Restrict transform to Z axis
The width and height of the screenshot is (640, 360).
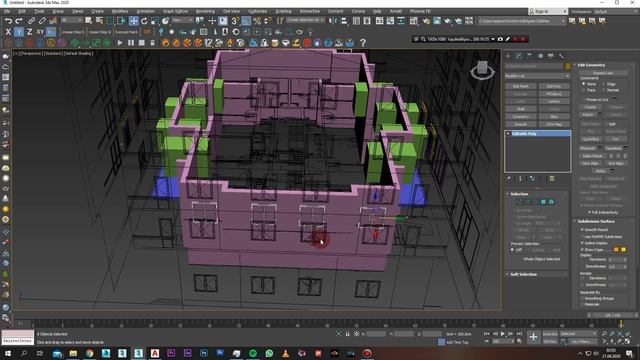tap(29, 31)
